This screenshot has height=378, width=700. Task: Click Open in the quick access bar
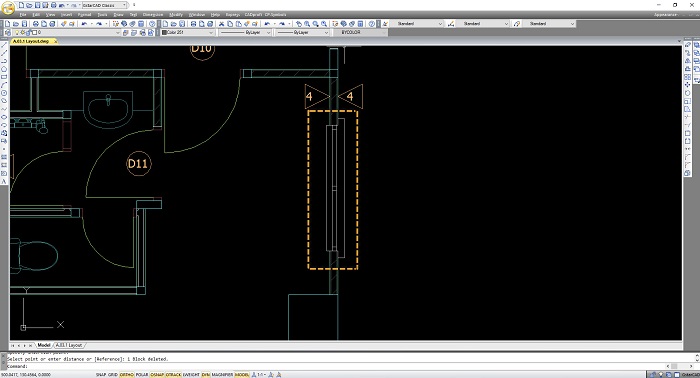point(29,5)
